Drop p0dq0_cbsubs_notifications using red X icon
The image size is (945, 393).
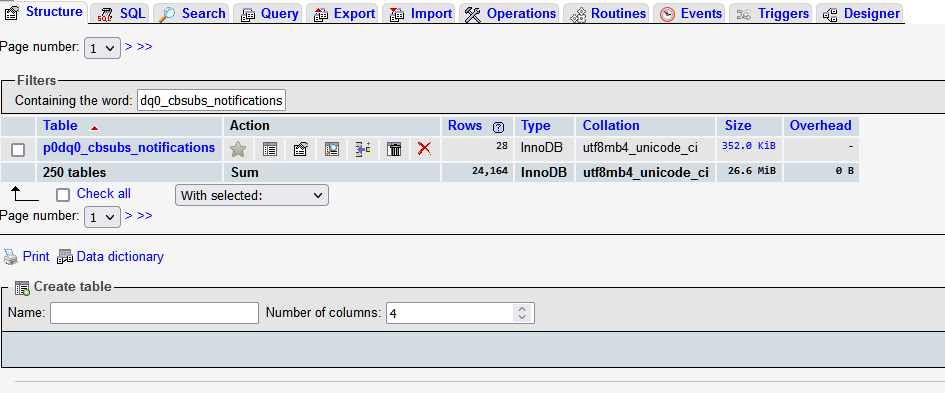(424, 148)
